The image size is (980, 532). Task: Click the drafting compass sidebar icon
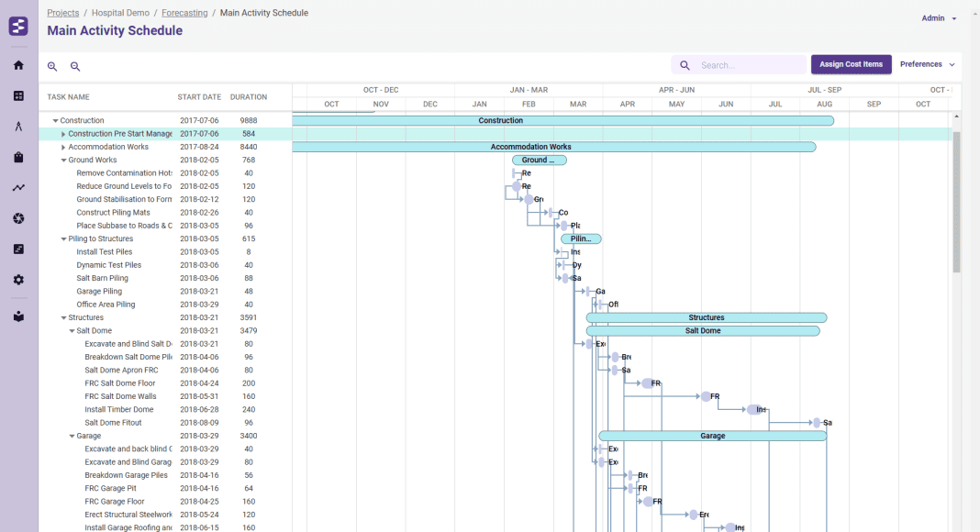point(18,127)
